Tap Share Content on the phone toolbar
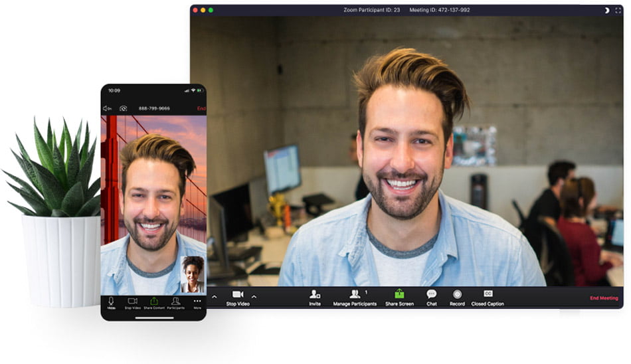Viewport: 631px width, 364px height. click(154, 303)
